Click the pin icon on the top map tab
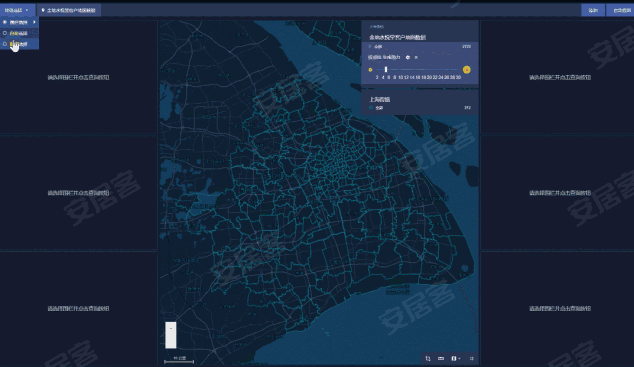 pos(43,10)
